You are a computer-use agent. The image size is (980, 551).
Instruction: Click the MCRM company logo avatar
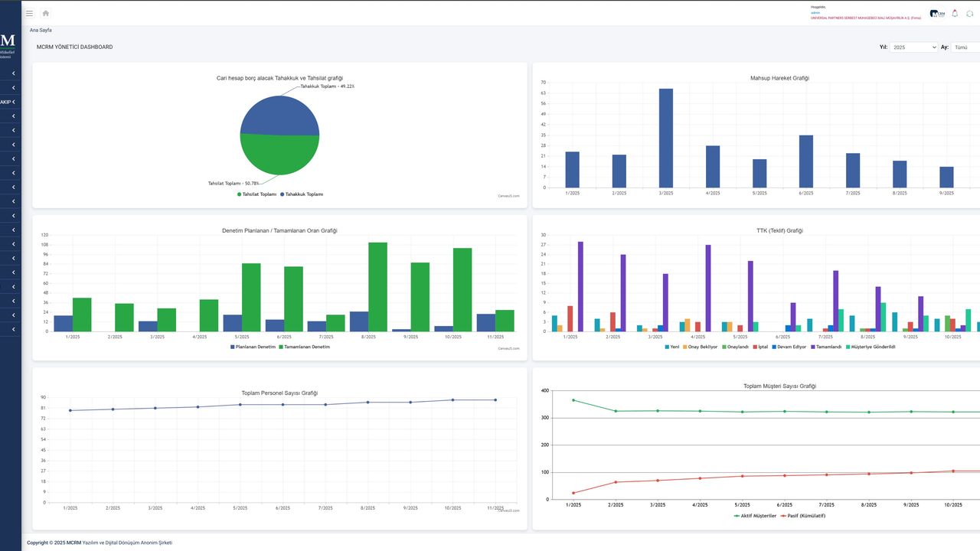[937, 14]
